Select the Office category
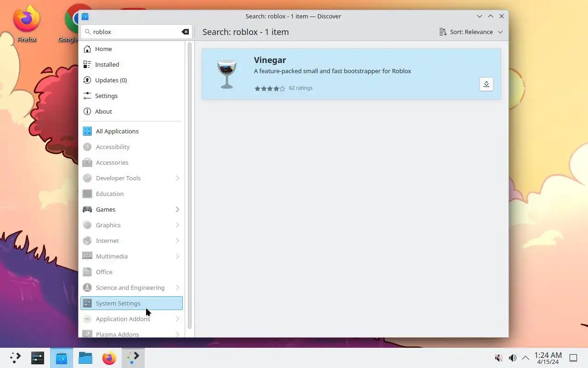This screenshot has width=588, height=368. pyautogui.click(x=131, y=272)
